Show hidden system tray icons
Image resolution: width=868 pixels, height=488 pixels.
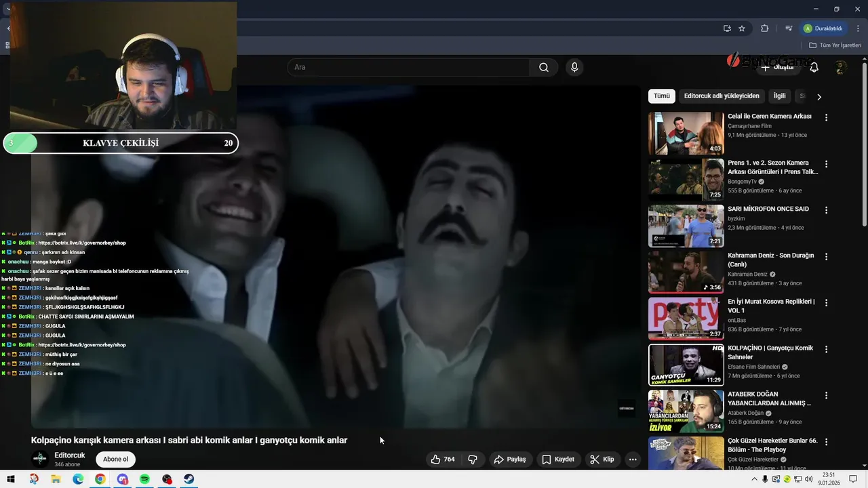tap(755, 479)
